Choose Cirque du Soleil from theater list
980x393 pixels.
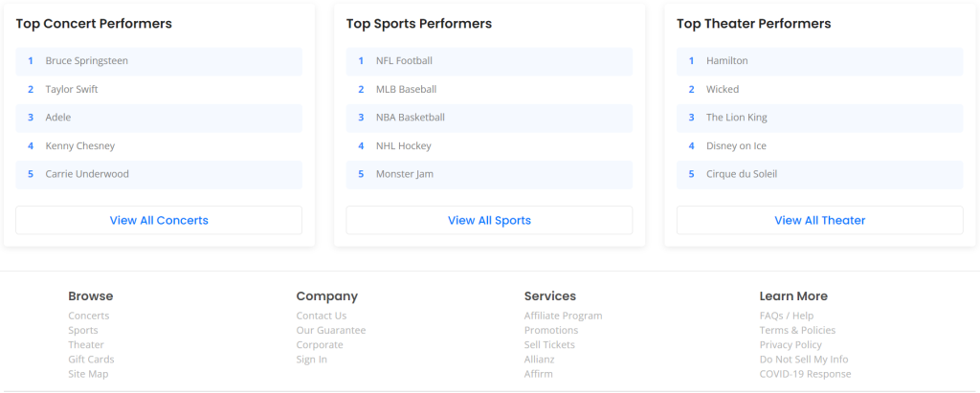[741, 174]
